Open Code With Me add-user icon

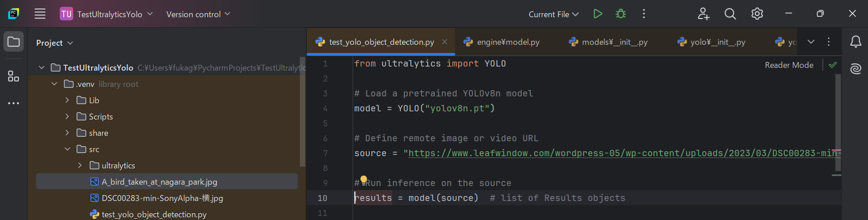(x=703, y=14)
